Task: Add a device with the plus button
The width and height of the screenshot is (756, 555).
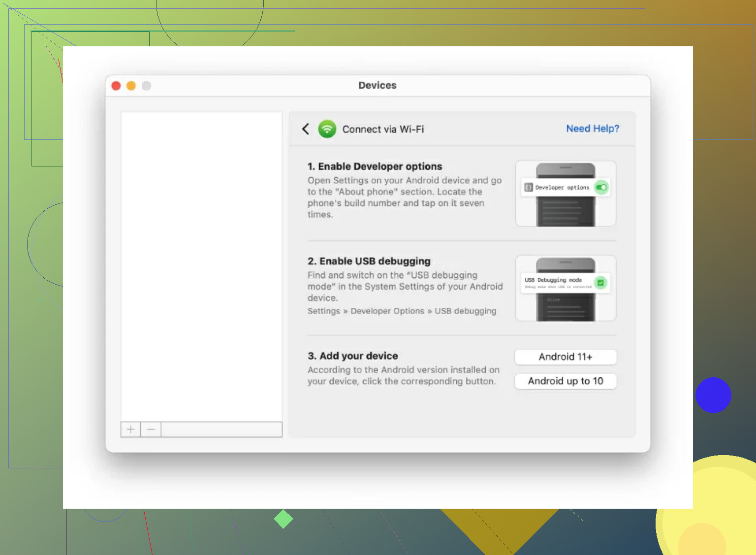Action: click(130, 429)
